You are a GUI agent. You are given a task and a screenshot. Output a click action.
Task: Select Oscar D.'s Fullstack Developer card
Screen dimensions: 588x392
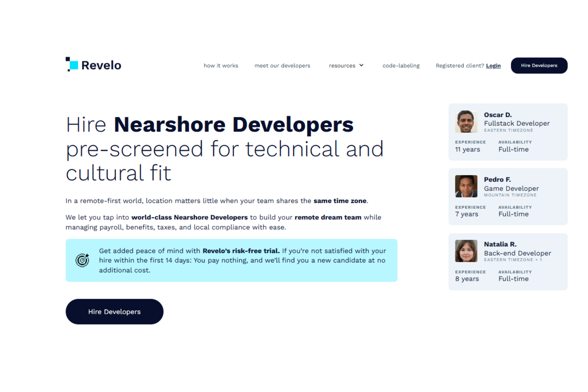pos(508,132)
